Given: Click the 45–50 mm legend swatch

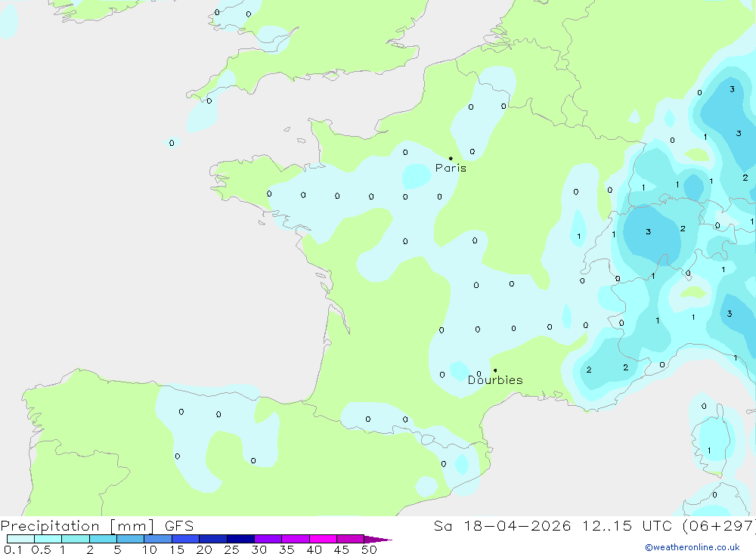Looking at the screenshot, I should [x=351, y=539].
